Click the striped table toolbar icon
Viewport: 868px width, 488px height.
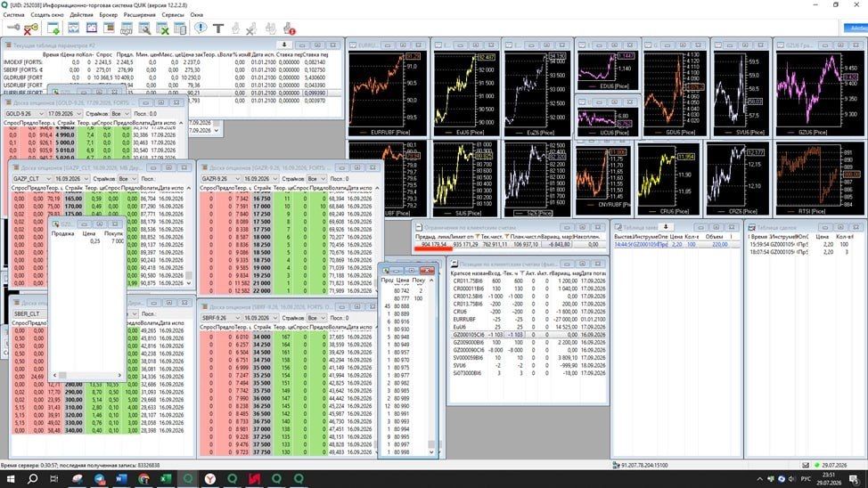(x=109, y=28)
